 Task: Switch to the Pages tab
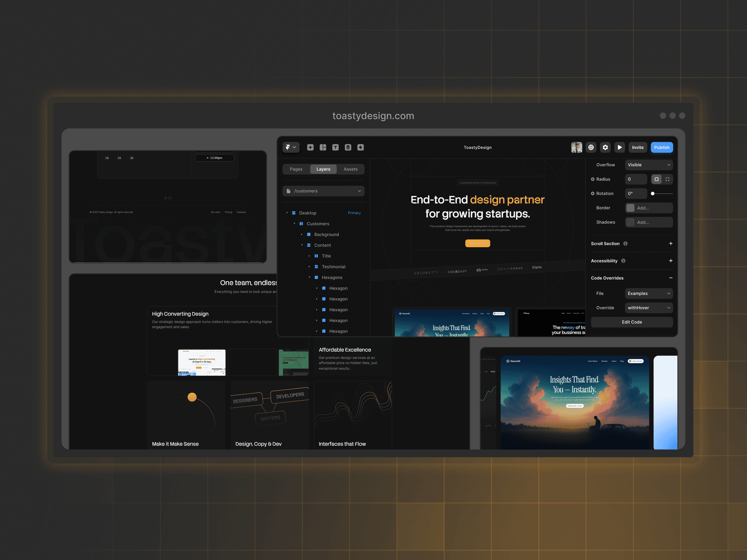(x=296, y=169)
